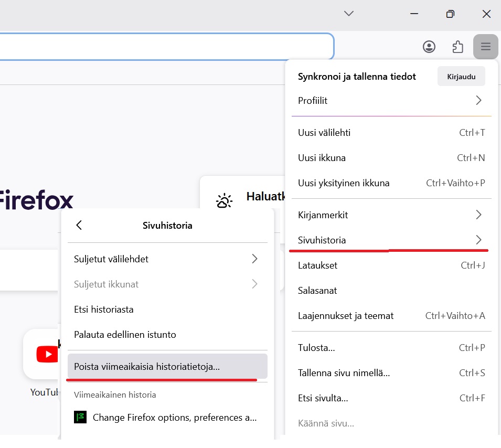Viewport: 501px width, 448px height.
Task: Expand the Kirjanmerkit submenu
Action: point(391,215)
